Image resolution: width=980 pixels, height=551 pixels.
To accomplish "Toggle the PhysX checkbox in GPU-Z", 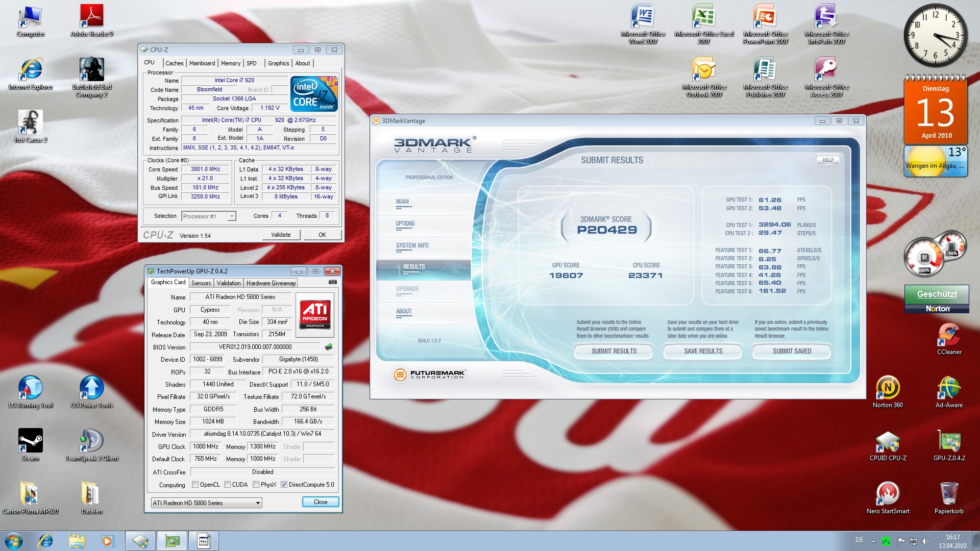I will click(256, 485).
